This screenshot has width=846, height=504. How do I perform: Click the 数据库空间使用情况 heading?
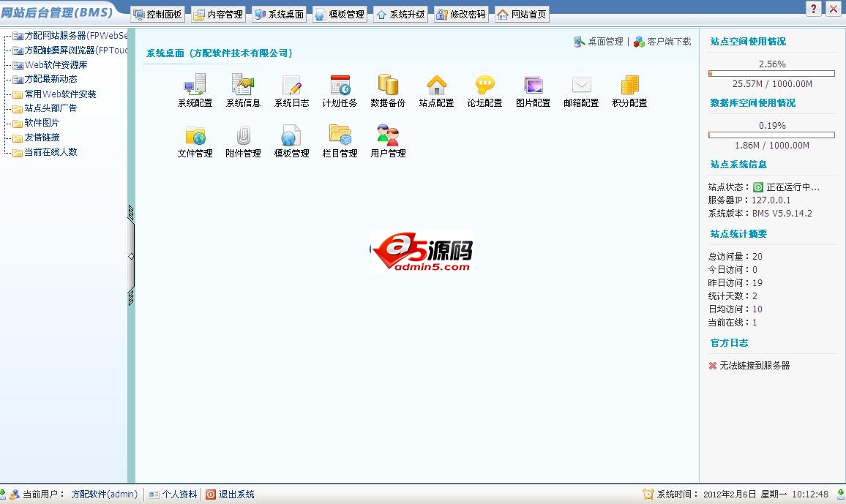(x=752, y=103)
